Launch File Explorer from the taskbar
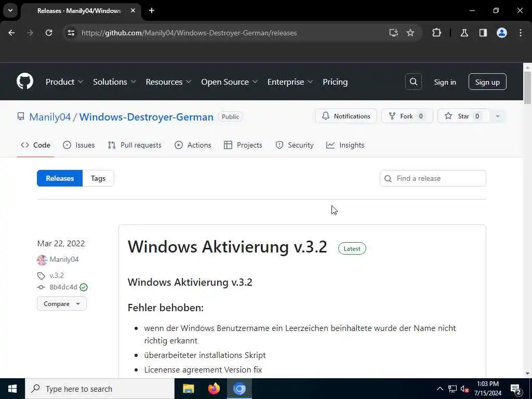 click(x=188, y=389)
